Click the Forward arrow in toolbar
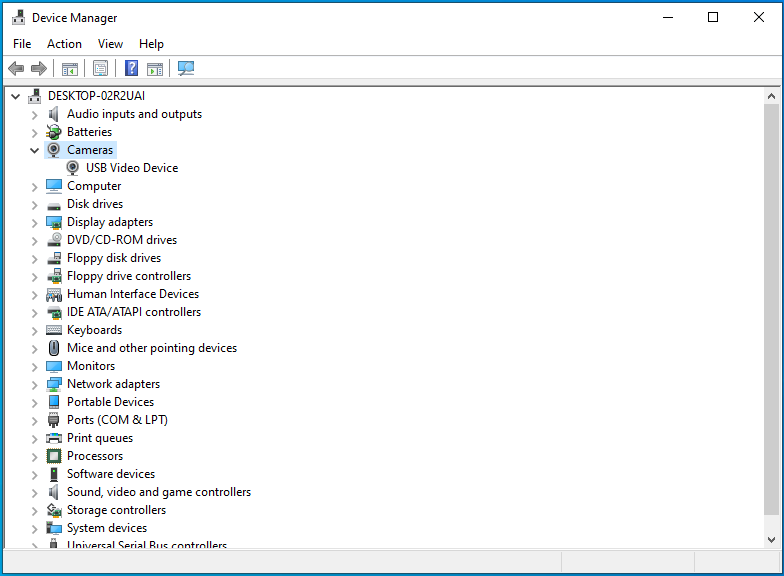 point(39,69)
